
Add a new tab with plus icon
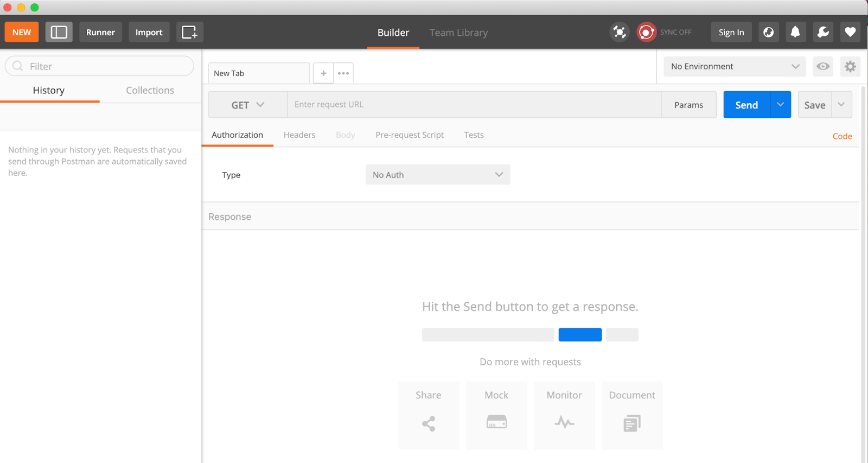[323, 73]
